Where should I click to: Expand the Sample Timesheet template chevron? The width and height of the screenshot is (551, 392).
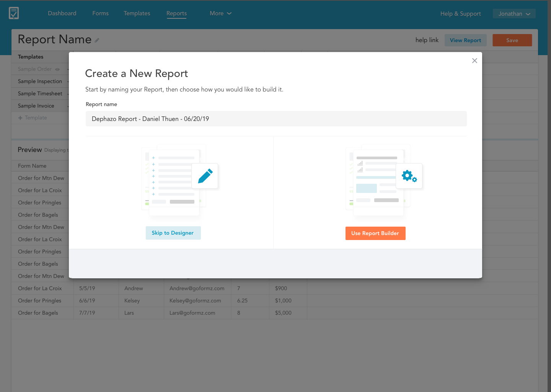click(x=68, y=94)
